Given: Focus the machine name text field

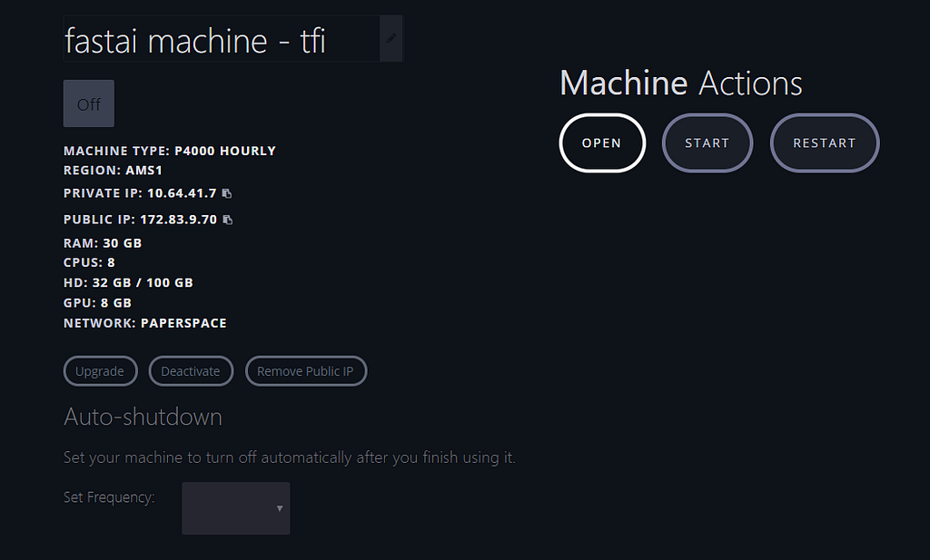Looking at the screenshot, I should [218, 40].
